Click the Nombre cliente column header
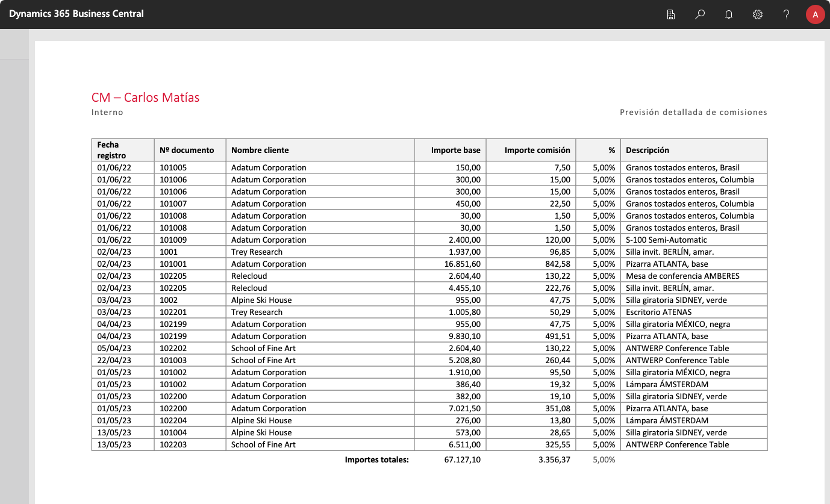 coord(320,150)
